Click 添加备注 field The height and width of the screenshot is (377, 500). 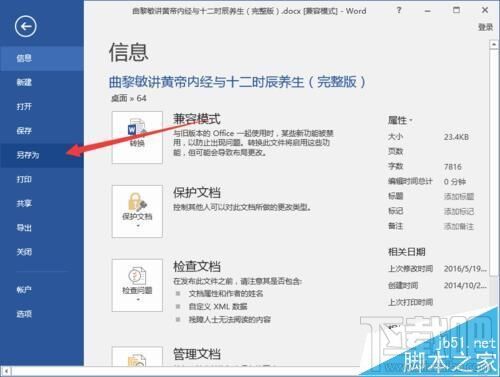[x=459, y=226]
